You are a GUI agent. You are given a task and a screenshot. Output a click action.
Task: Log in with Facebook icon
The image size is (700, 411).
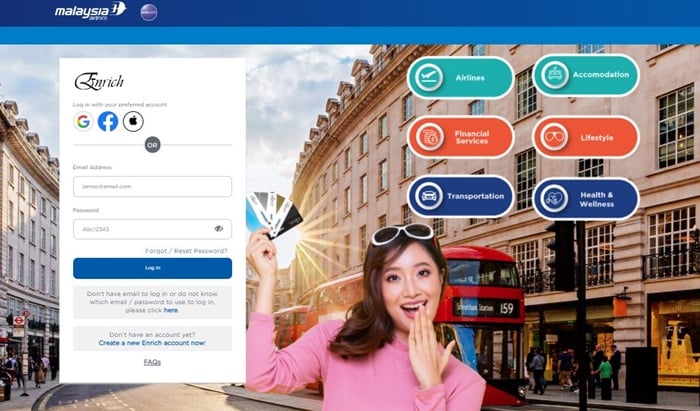(108, 121)
